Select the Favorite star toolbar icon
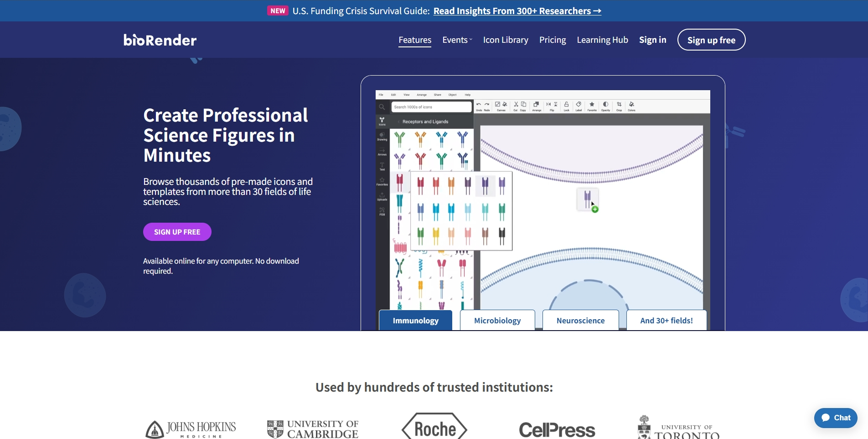This screenshot has width=868, height=439. coord(592,105)
